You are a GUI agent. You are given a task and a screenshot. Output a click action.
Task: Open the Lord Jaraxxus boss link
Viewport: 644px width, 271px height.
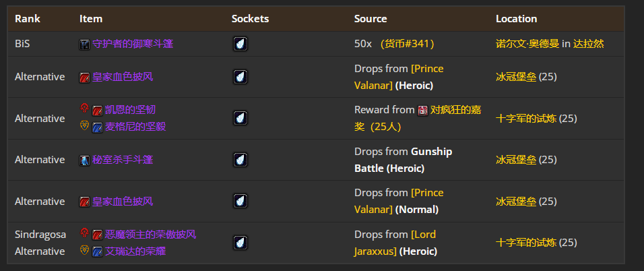(x=423, y=235)
